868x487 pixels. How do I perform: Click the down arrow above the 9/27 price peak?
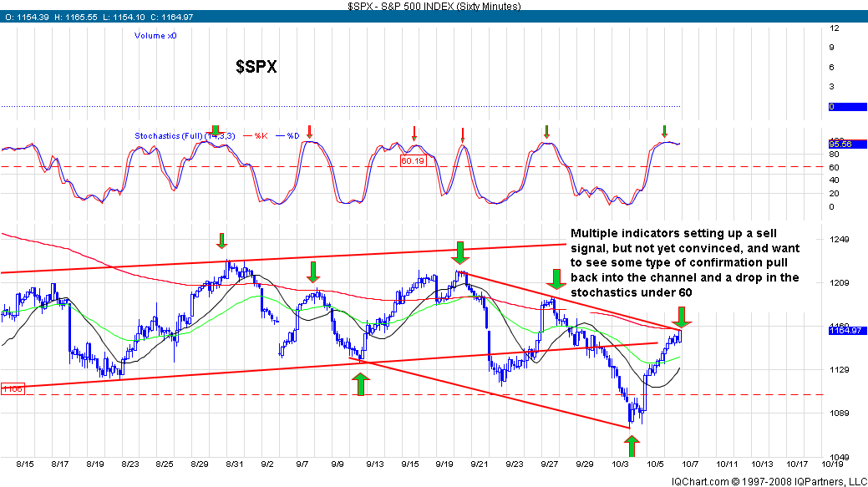(x=556, y=279)
